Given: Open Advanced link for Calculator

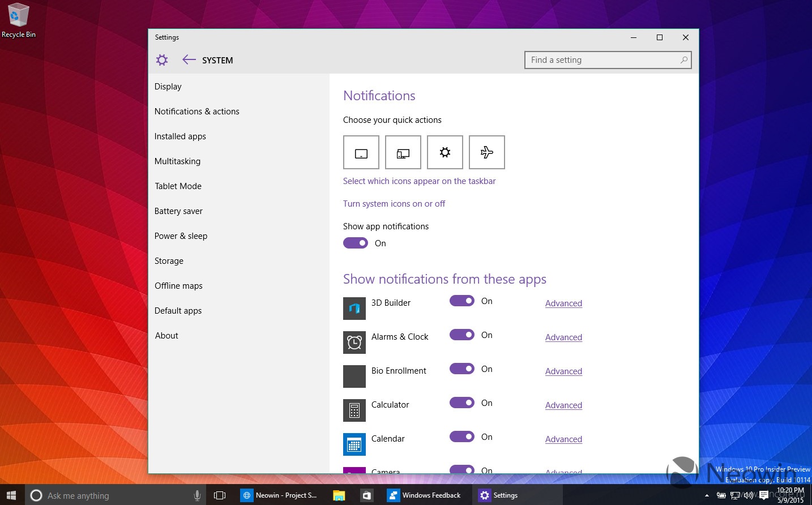Looking at the screenshot, I should click(x=563, y=405).
